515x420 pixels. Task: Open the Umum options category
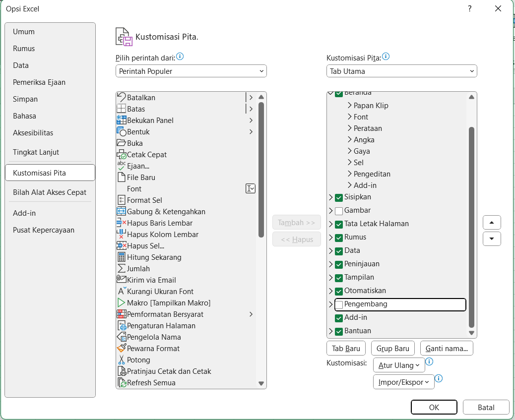tap(50, 32)
